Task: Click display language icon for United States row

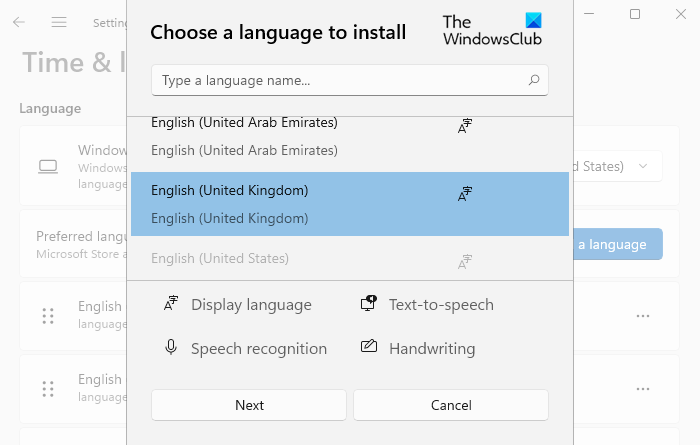Action: [464, 262]
